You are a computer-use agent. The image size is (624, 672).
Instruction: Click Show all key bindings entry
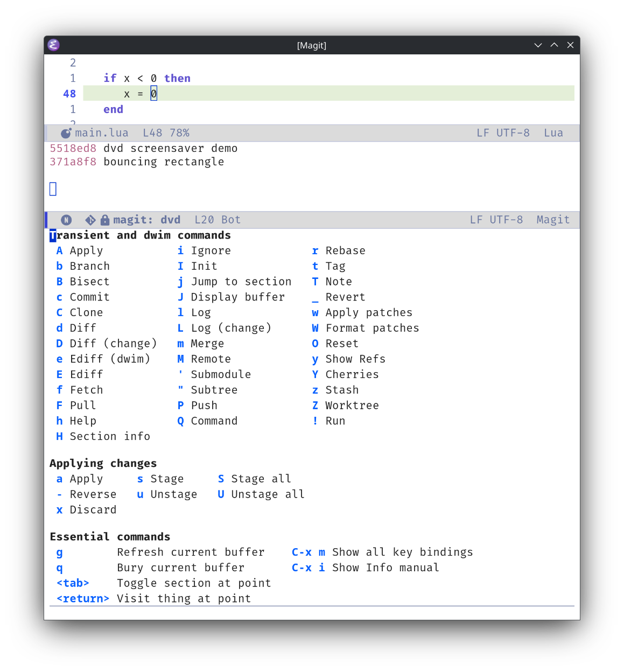[x=383, y=552]
